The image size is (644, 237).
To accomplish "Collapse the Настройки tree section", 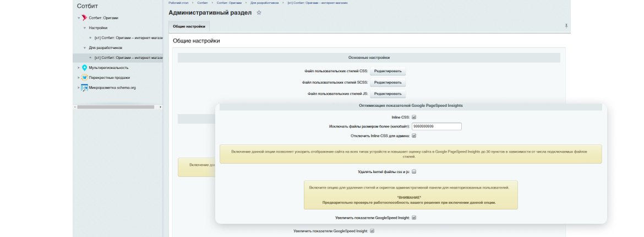I will tap(85, 28).
